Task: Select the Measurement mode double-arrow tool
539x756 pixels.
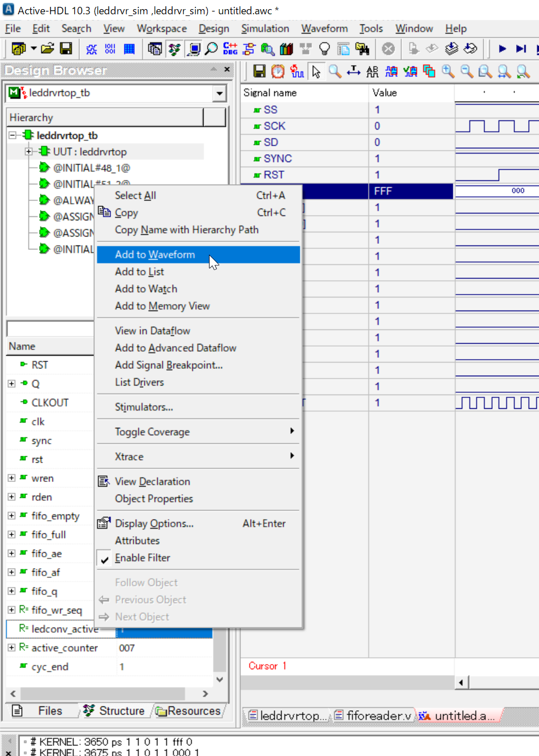Action: click(x=353, y=71)
